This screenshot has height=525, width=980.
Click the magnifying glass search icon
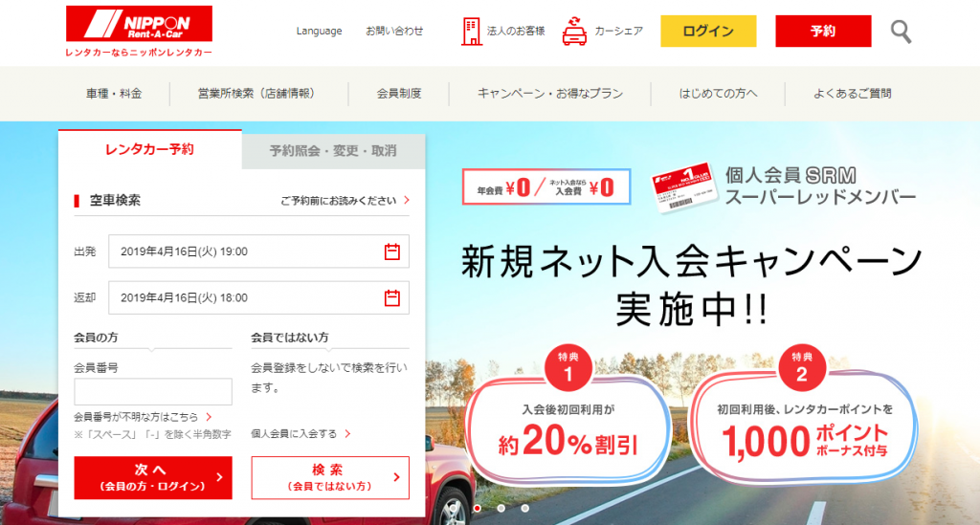pos(901,32)
